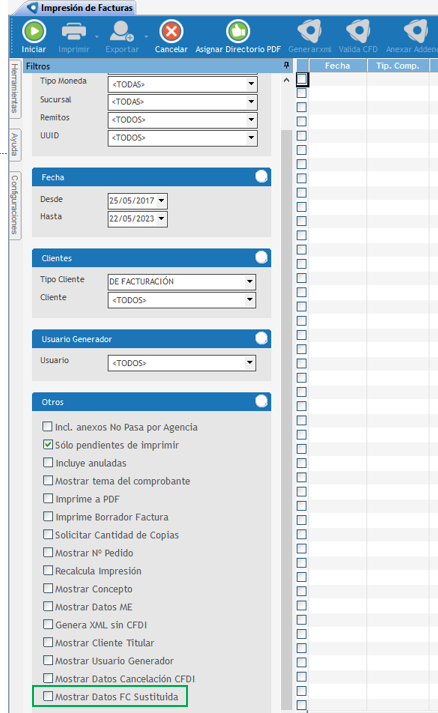The width and height of the screenshot is (438, 713).
Task: Open the Desde date picker arrow
Action: [x=161, y=201]
